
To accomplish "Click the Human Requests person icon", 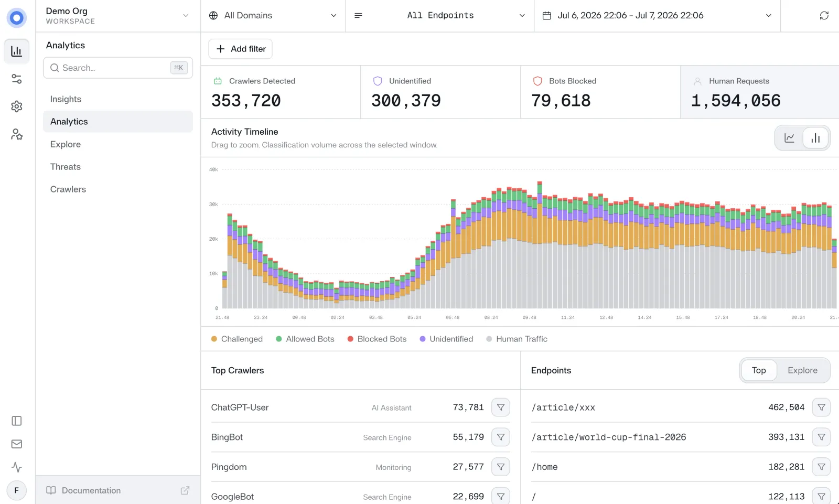I will 697,81.
